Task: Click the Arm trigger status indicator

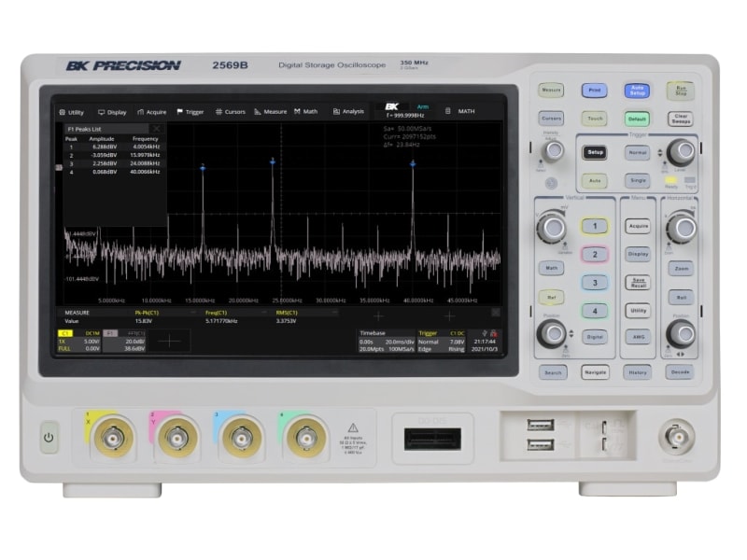Action: 423,106
